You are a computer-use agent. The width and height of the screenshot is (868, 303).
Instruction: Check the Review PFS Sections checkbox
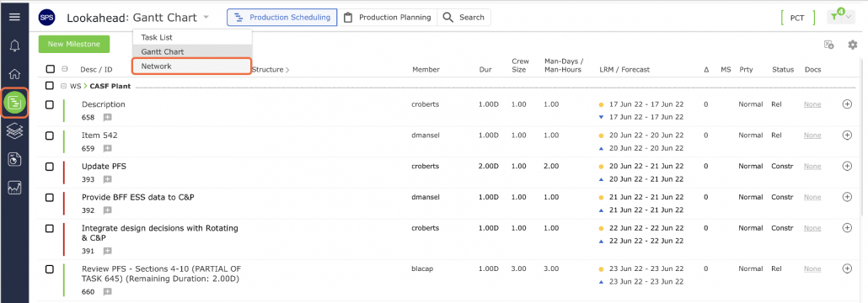coord(50,269)
